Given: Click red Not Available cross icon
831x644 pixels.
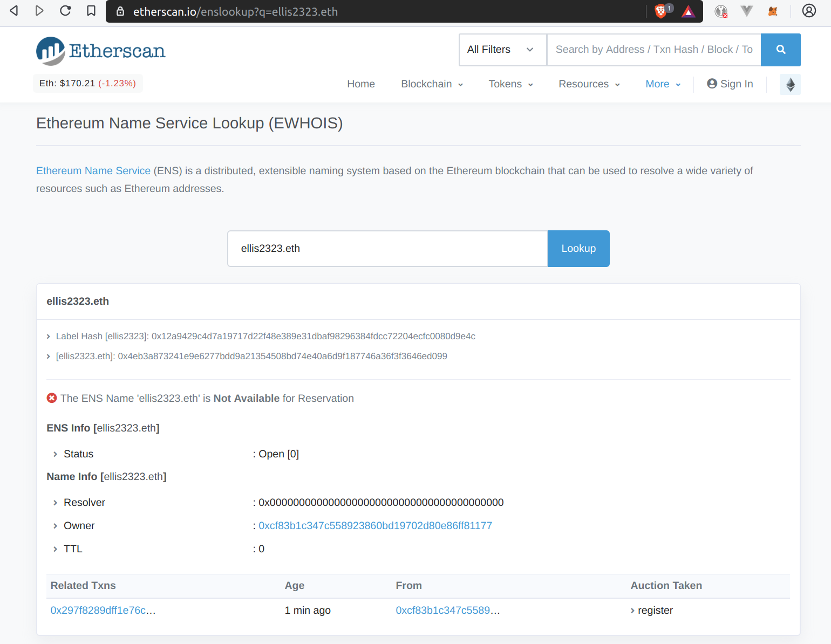Looking at the screenshot, I should 52,398.
